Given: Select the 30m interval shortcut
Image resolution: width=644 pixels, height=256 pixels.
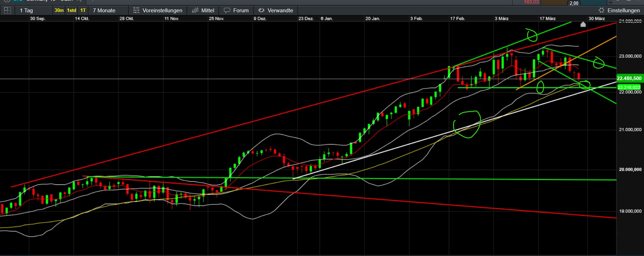Looking at the screenshot, I should pyautogui.click(x=59, y=11).
